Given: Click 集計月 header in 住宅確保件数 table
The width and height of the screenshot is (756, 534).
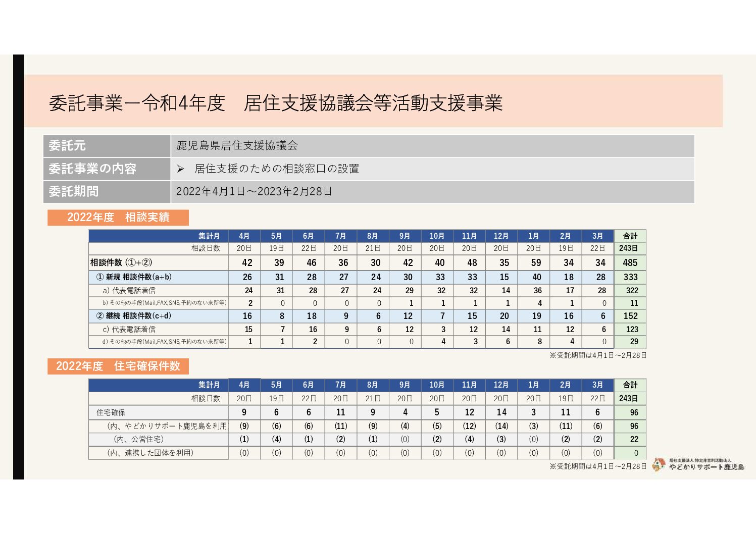Looking at the screenshot, I should coord(209,385).
